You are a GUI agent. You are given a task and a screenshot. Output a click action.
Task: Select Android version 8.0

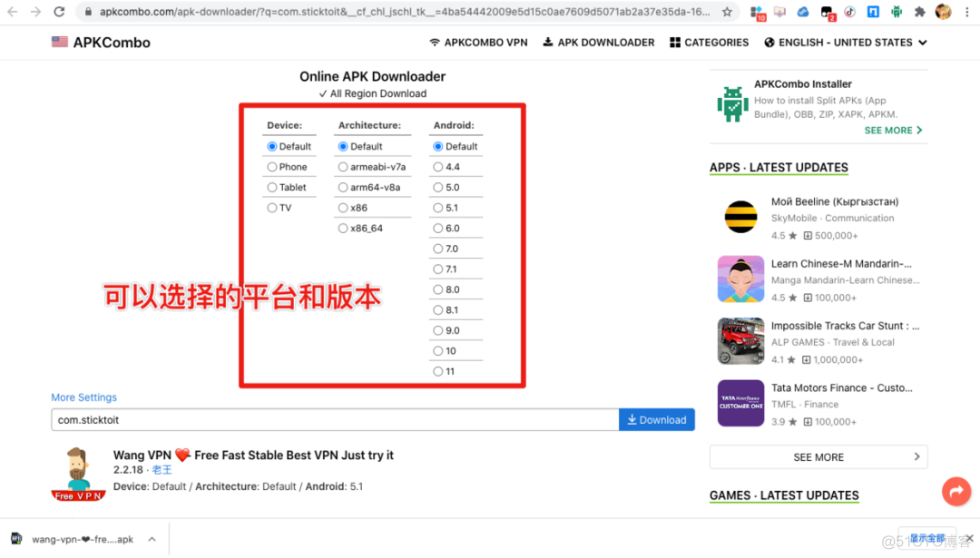coord(438,289)
